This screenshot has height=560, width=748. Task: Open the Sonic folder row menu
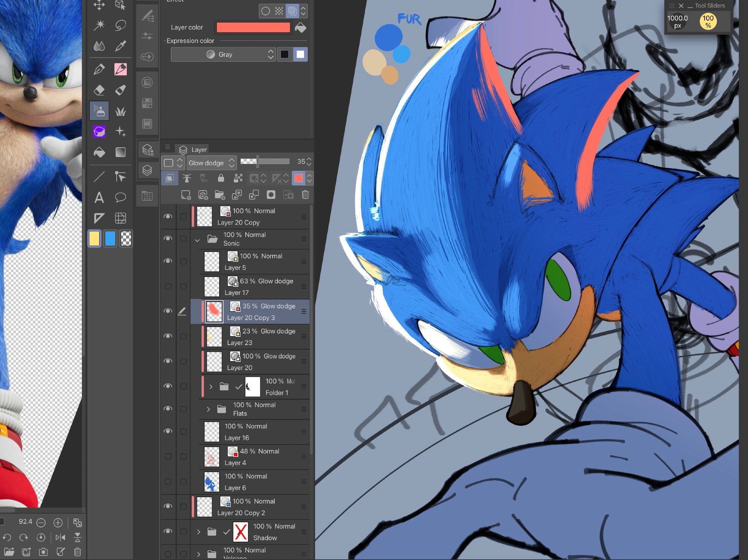[x=304, y=239]
